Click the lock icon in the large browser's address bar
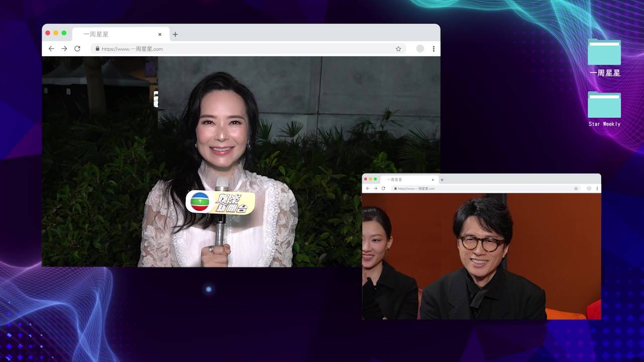The height and width of the screenshot is (362, 644). pyautogui.click(x=97, y=49)
